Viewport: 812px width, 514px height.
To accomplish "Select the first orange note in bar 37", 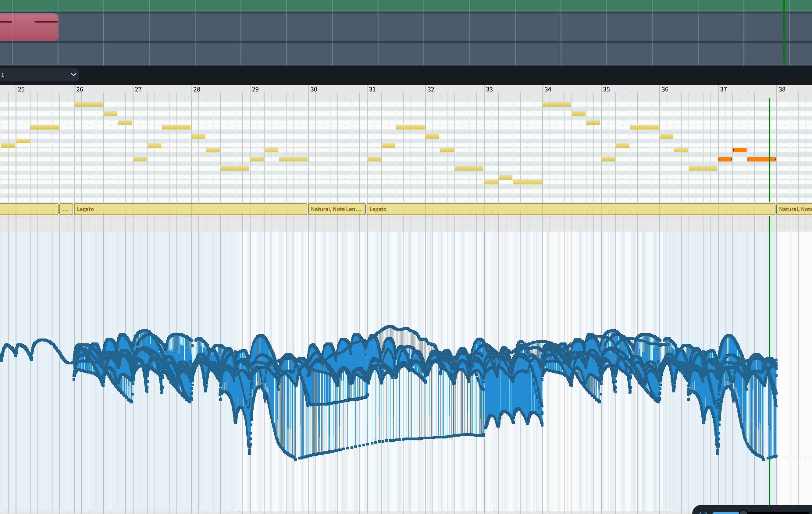I will [x=725, y=159].
